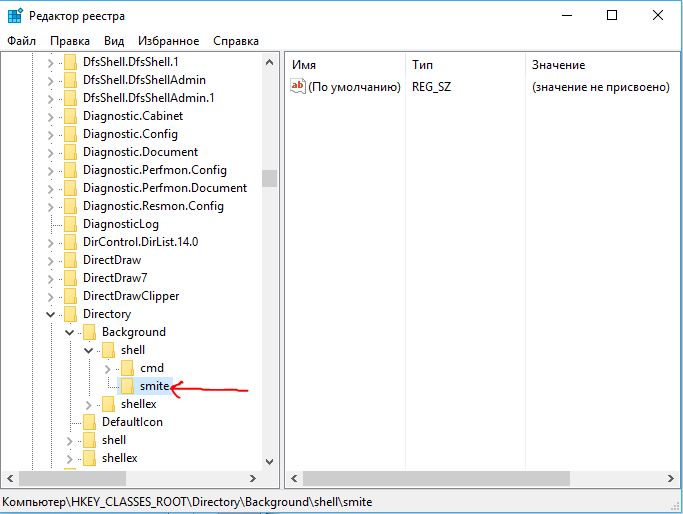The height and width of the screenshot is (514, 683).
Task: Click tree pane scroll right arrow
Action: point(253,478)
